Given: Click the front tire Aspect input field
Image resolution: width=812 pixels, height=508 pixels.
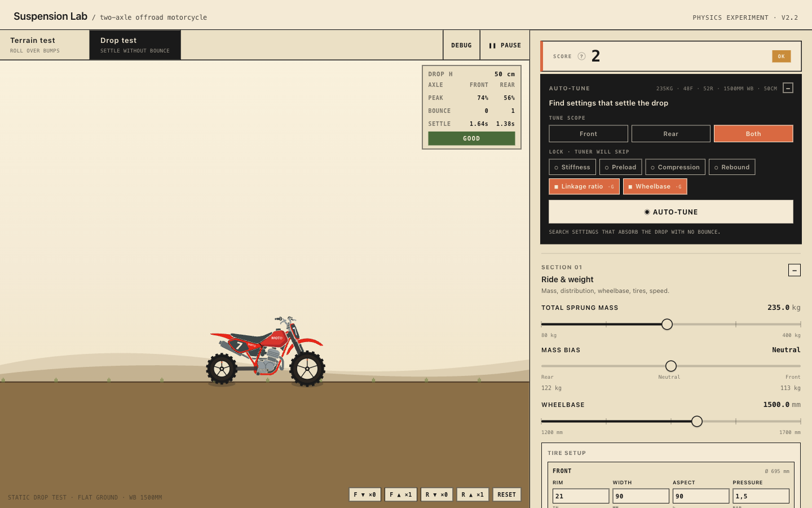Looking at the screenshot, I should click(701, 496).
